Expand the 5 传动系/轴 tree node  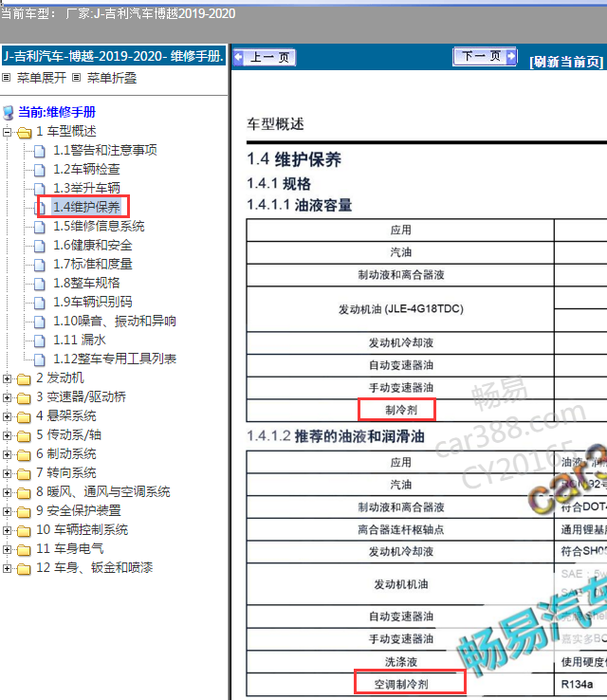[7, 435]
